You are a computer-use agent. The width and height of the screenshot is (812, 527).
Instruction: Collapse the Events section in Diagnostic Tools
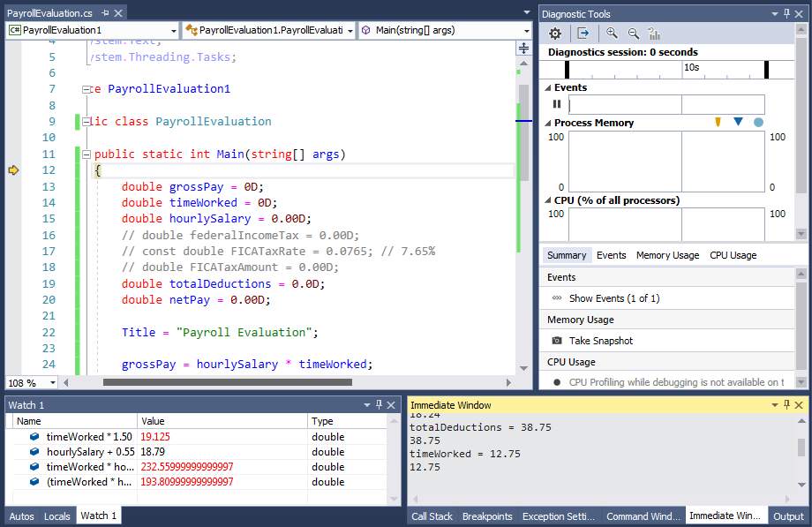point(548,87)
